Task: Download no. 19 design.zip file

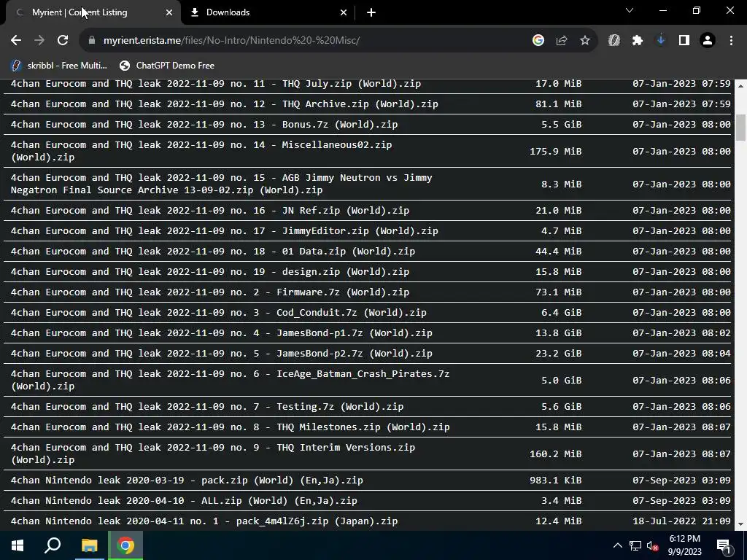Action: [210, 272]
